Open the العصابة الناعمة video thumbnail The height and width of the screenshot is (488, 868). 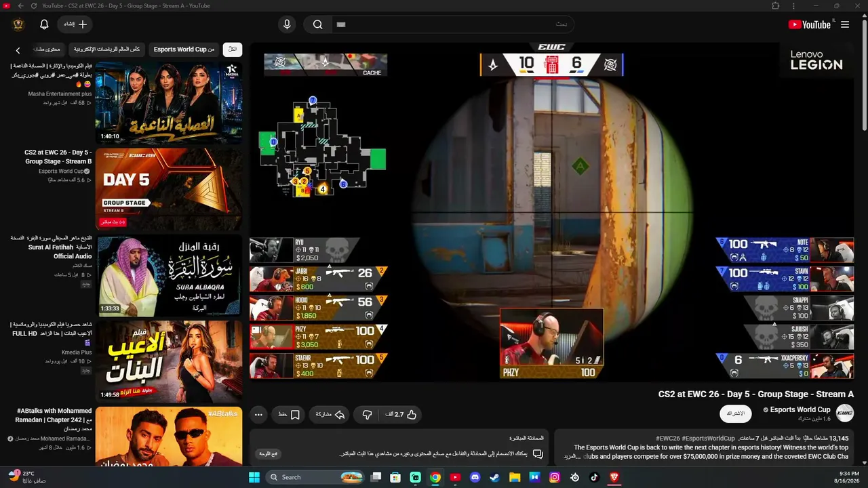169,103
